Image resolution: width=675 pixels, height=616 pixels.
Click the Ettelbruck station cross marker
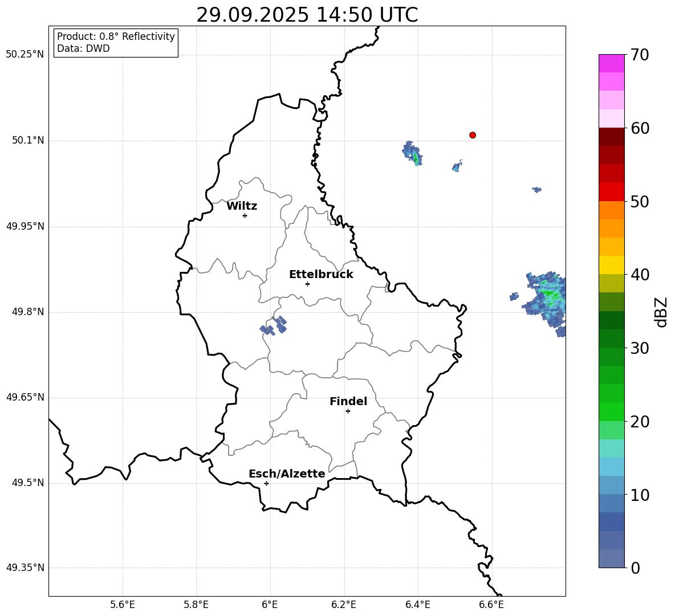[x=307, y=284]
